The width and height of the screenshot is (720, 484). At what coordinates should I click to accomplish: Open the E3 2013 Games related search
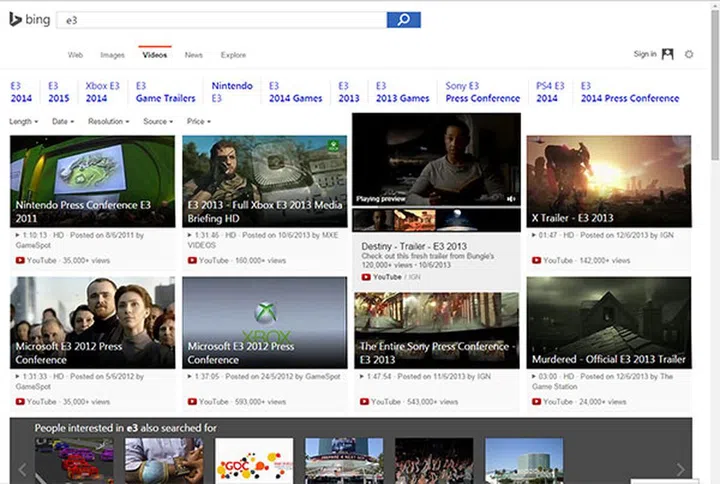coord(403,92)
